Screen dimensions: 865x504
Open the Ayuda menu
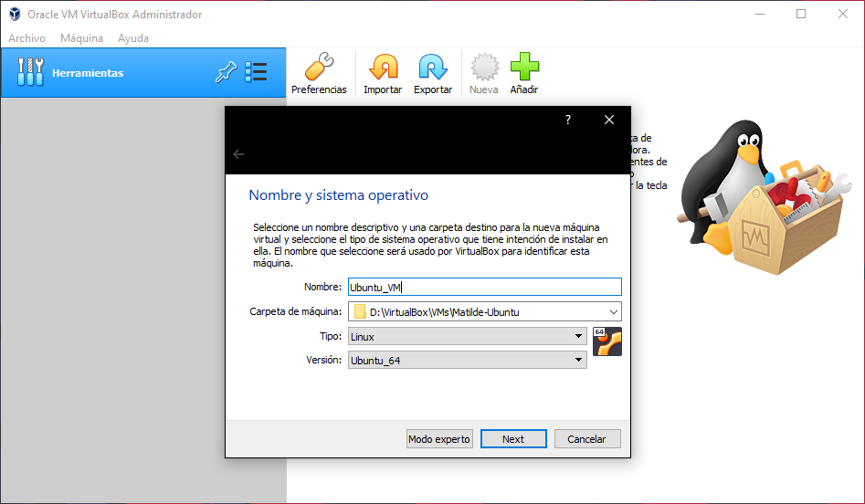[x=133, y=38]
